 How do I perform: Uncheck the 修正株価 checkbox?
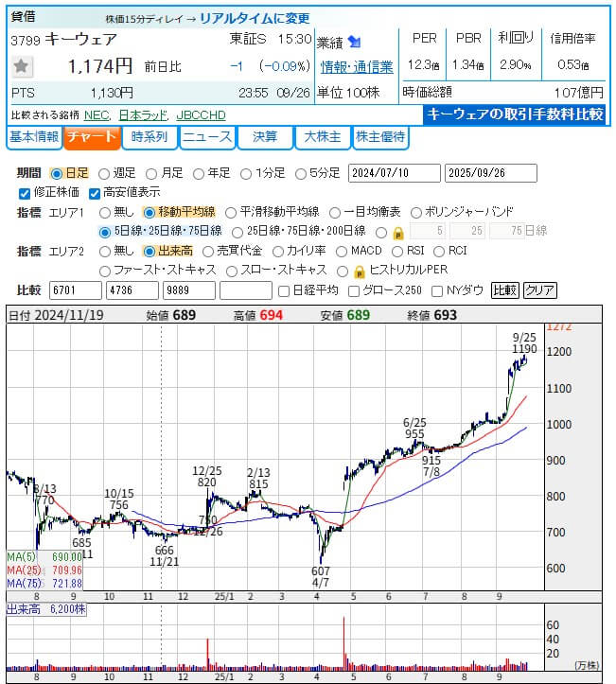[x=25, y=193]
